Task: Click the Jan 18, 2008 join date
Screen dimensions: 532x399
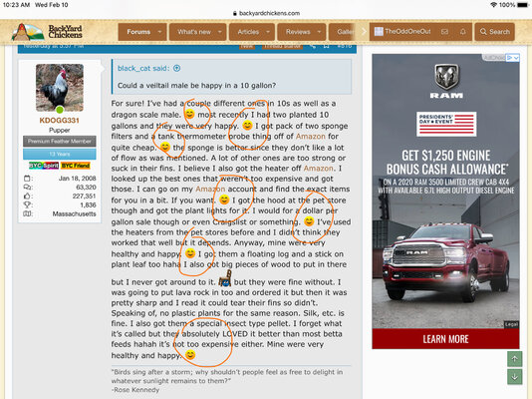Action: pos(78,179)
